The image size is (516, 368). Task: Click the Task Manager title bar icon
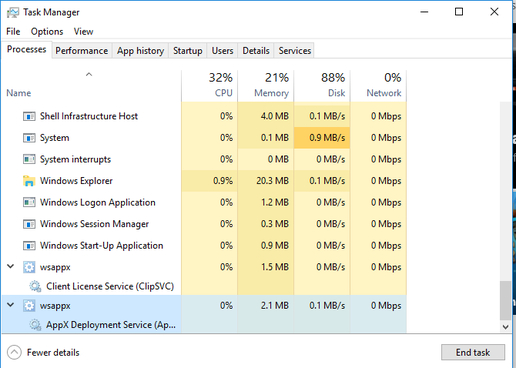(13, 12)
